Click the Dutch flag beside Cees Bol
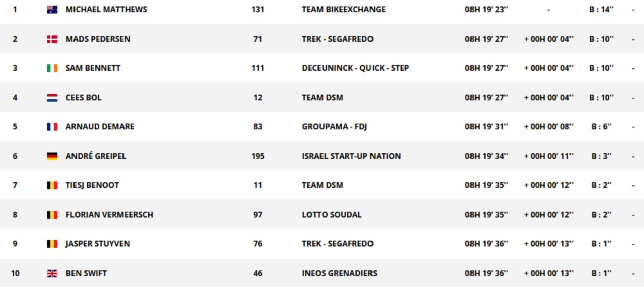The image size is (644, 287). pos(52,98)
